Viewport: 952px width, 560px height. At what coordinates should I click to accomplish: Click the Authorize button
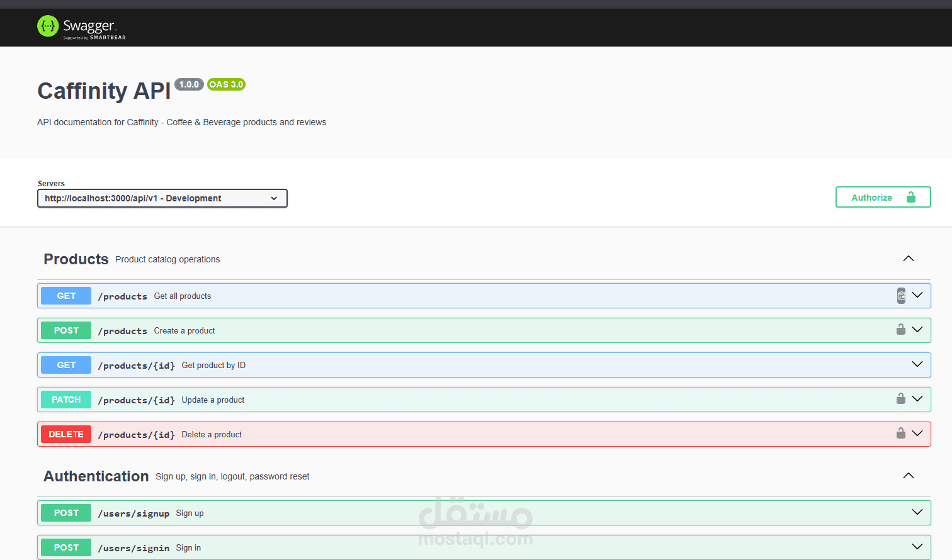(x=883, y=197)
